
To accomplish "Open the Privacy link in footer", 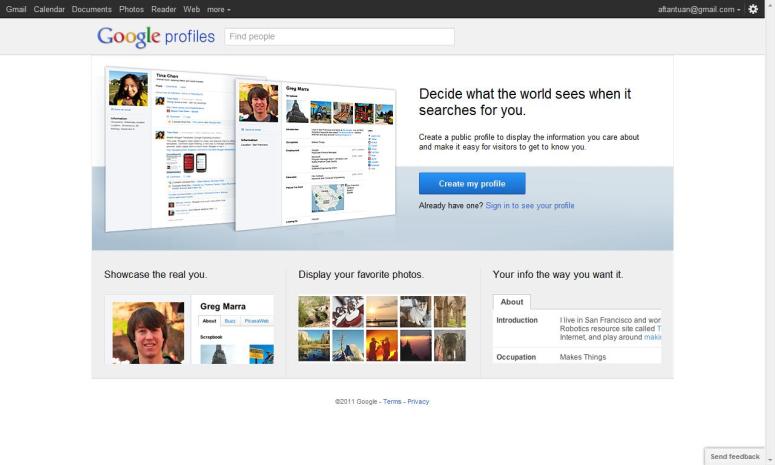I will [418, 402].
